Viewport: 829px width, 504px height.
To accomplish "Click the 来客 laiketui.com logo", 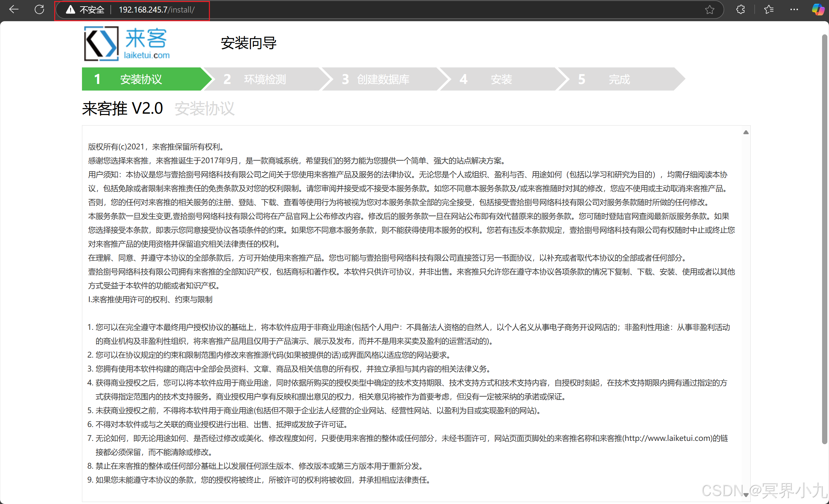I will pyautogui.click(x=127, y=44).
